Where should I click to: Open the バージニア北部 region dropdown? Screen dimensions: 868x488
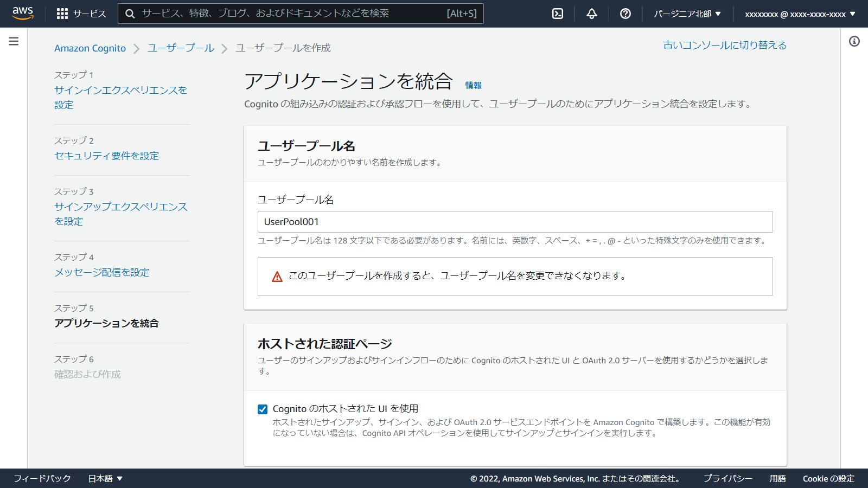(x=687, y=14)
